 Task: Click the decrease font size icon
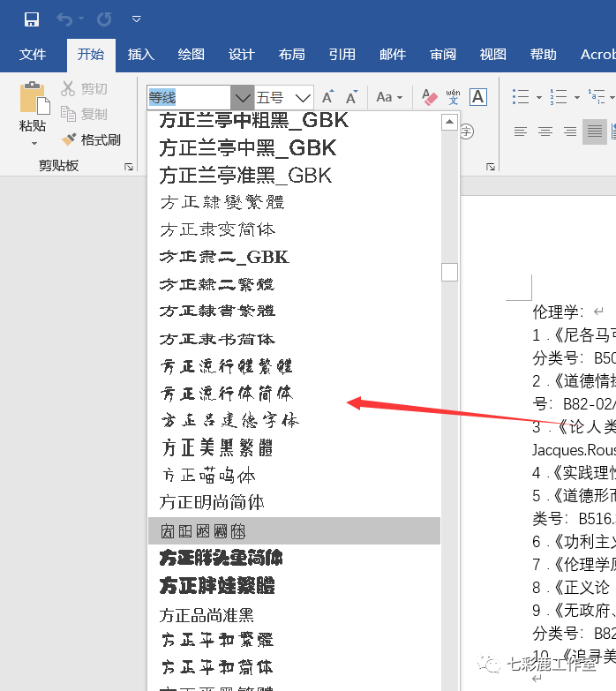tap(351, 97)
